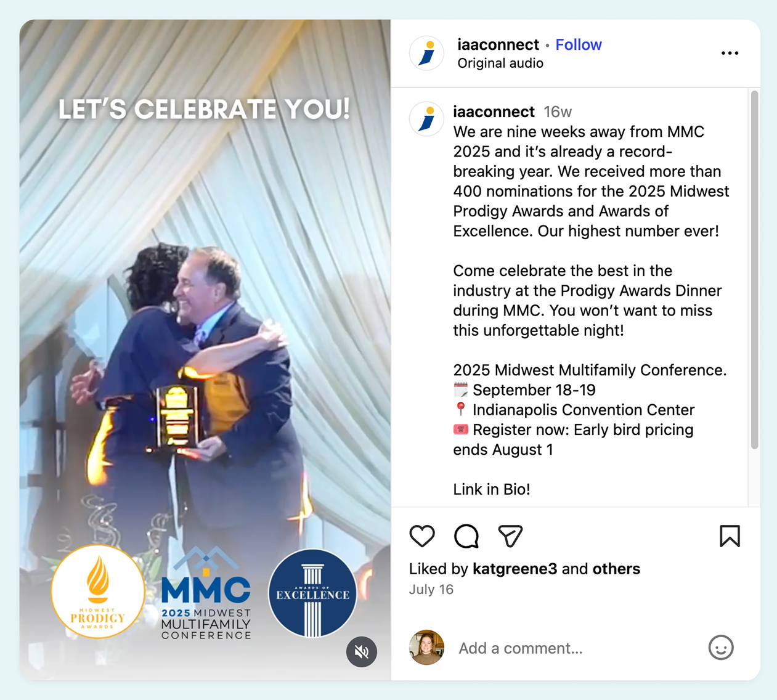This screenshot has width=777, height=700.
Task: Open comments via the speech bubble icon
Action: [x=466, y=536]
